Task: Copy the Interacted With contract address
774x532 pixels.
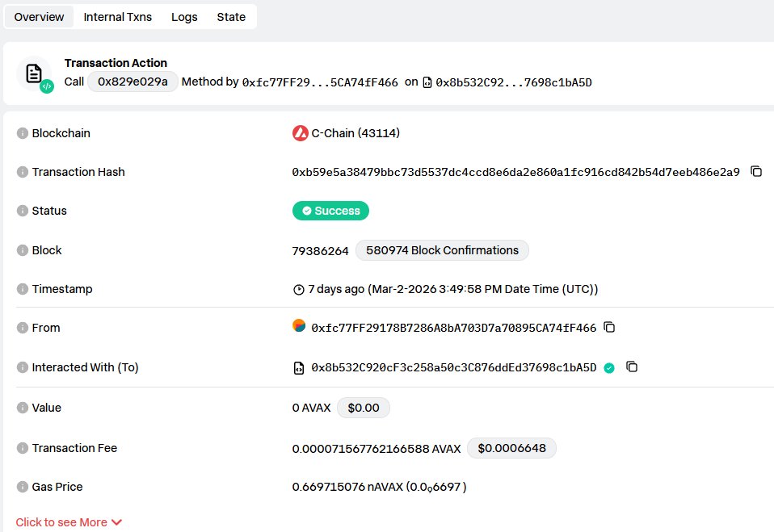Action: pos(631,367)
